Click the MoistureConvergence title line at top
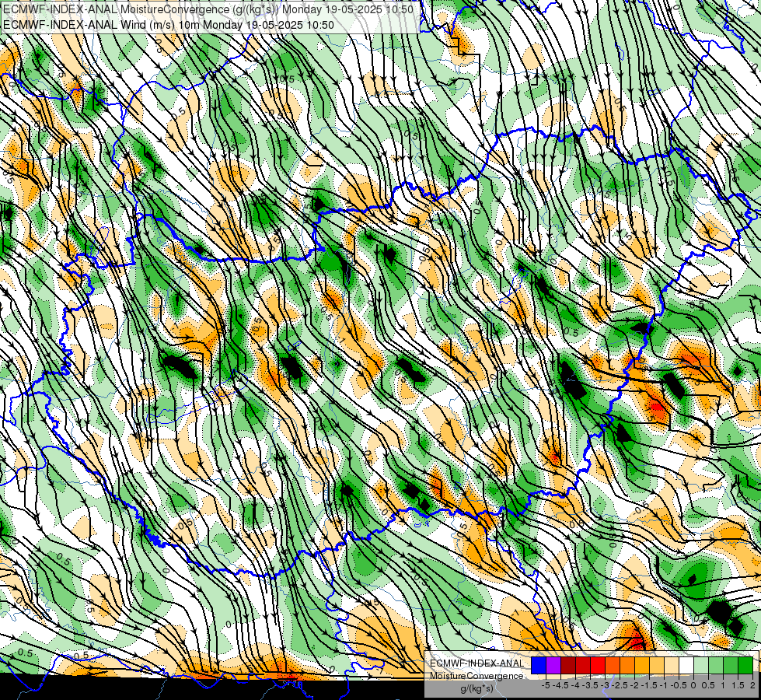The width and height of the screenshot is (761, 700). click(208, 9)
